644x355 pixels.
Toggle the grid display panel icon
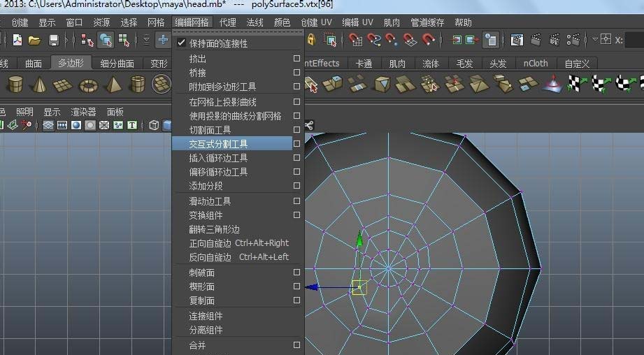48,125
